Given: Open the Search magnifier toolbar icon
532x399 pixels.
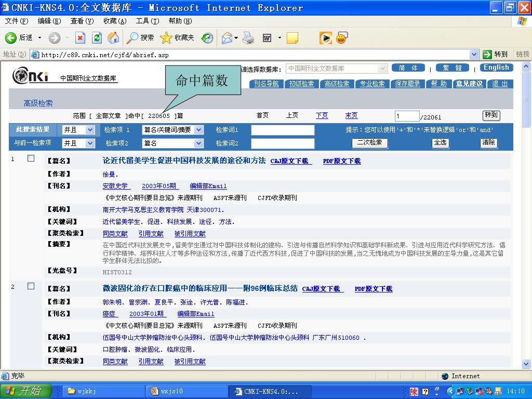Looking at the screenshot, I should click(x=131, y=37).
